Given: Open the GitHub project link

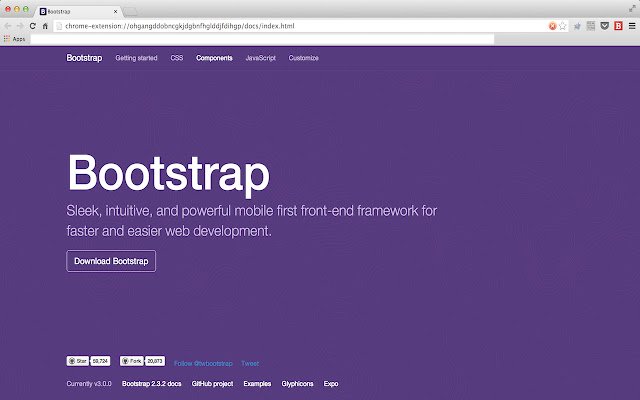Looking at the screenshot, I should pyautogui.click(x=212, y=384).
